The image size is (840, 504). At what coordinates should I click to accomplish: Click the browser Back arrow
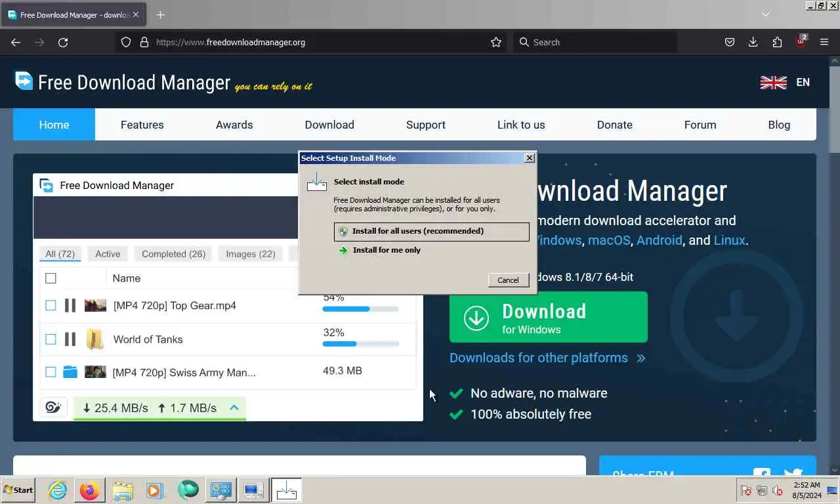pyautogui.click(x=16, y=42)
